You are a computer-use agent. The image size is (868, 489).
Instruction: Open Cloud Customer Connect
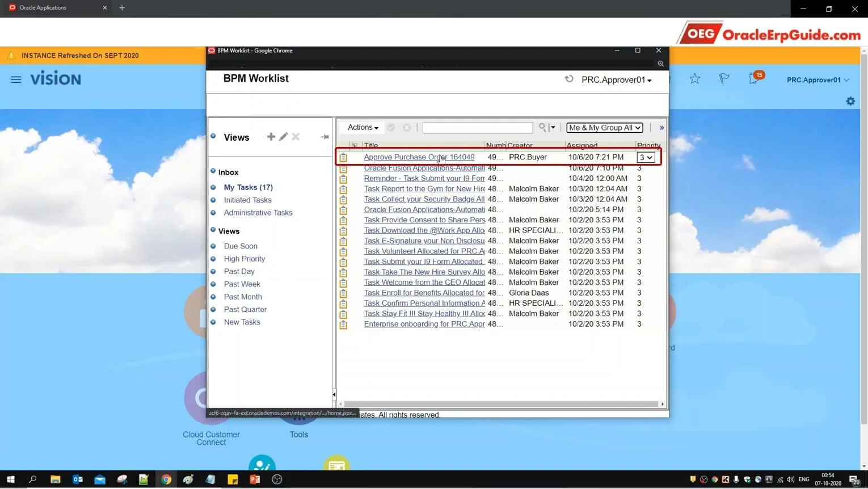[x=211, y=439]
